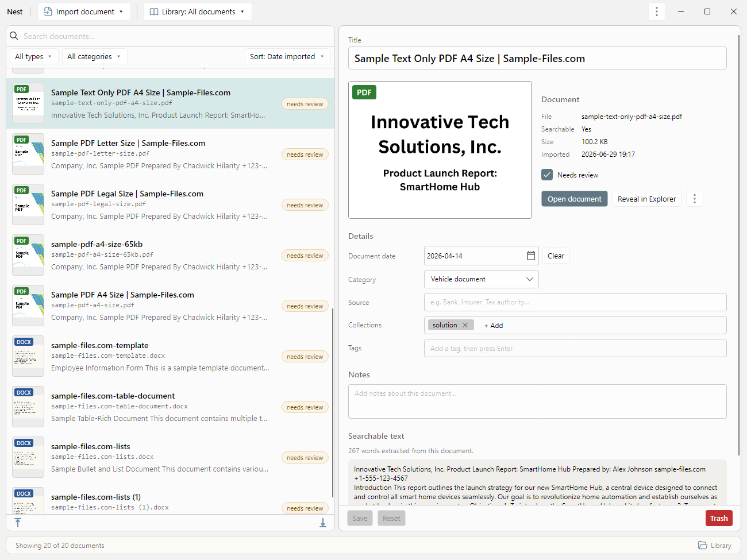The image size is (747, 560).
Task: Uncheck the Needs review checkbox
Action: [547, 175]
